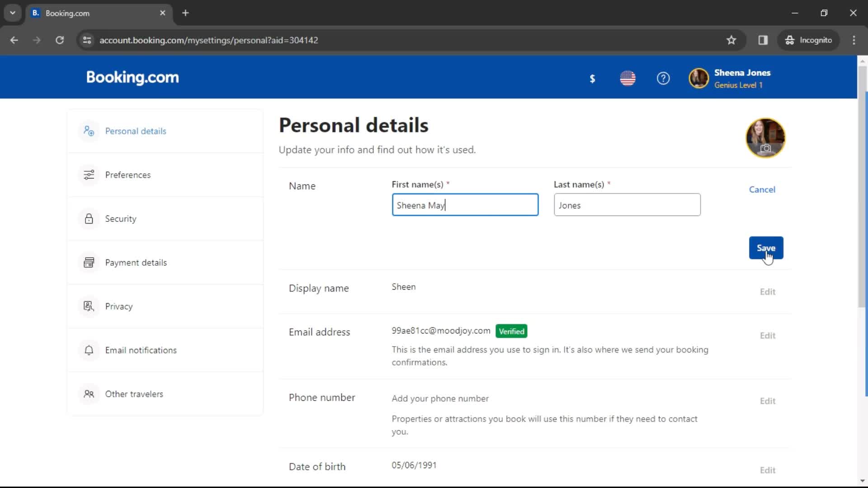This screenshot has width=868, height=488.
Task: Click display name value 'Sheen'
Action: (403, 287)
